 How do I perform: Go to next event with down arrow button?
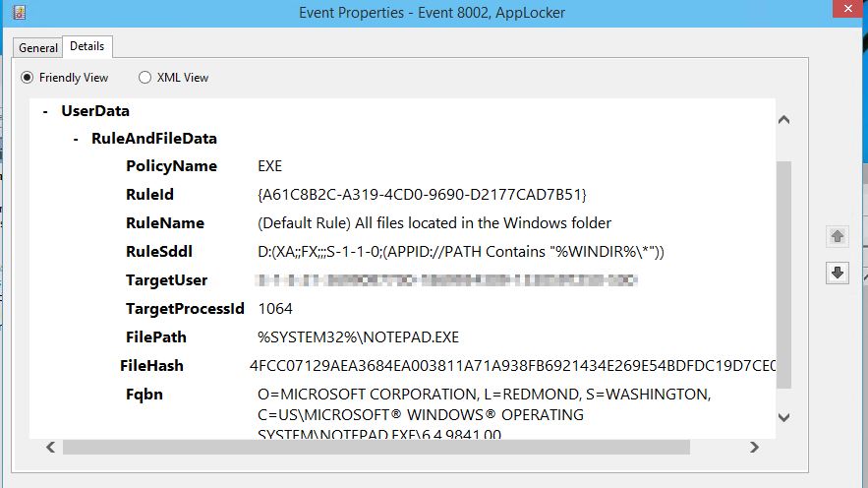point(838,274)
